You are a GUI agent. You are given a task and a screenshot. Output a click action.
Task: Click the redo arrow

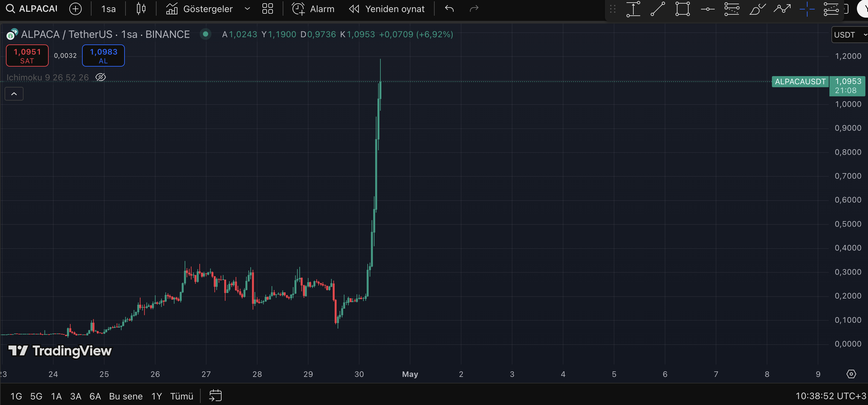(x=474, y=9)
